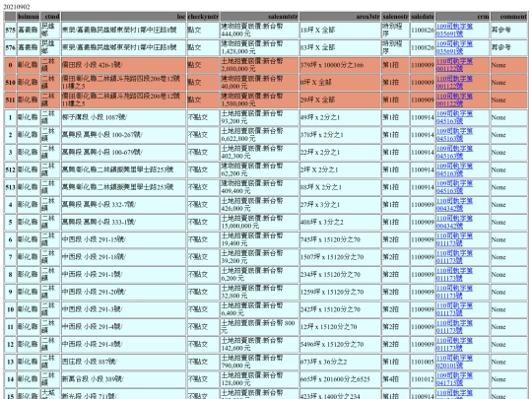Screen dimensions: 532x399
Task: Click the 中西段 小段 291-15號 location cell
Action: point(123,239)
